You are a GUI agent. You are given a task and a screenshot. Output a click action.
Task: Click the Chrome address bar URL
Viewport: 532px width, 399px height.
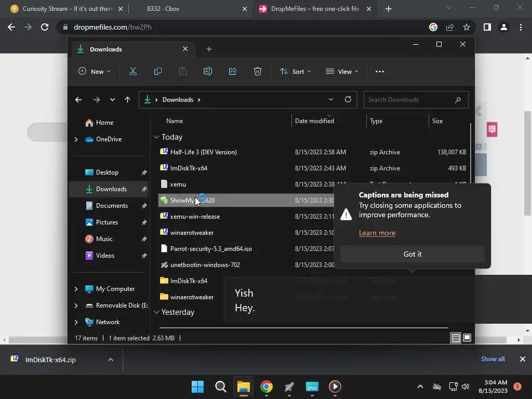(x=112, y=27)
